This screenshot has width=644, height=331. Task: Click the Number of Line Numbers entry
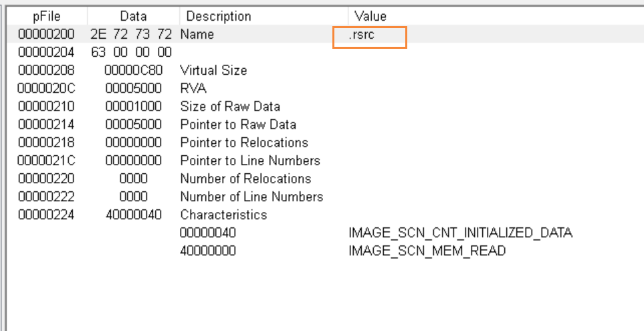tap(251, 197)
